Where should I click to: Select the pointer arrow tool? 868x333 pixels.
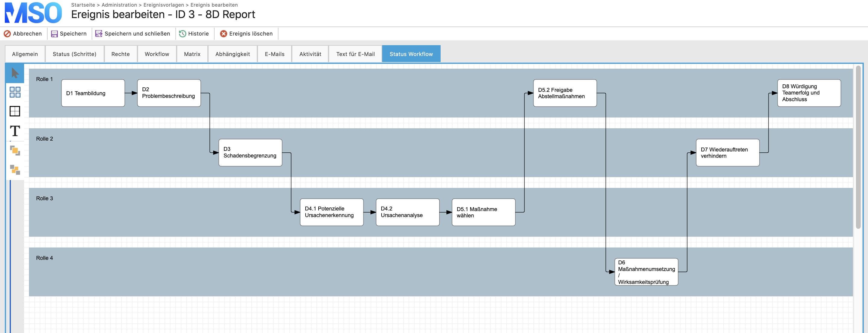coord(15,73)
